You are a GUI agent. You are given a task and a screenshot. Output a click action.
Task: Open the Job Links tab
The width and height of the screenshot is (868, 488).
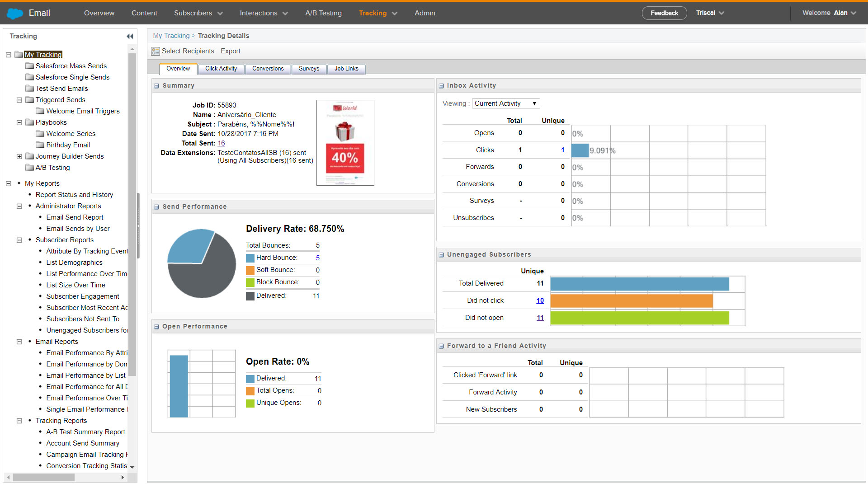pos(346,69)
